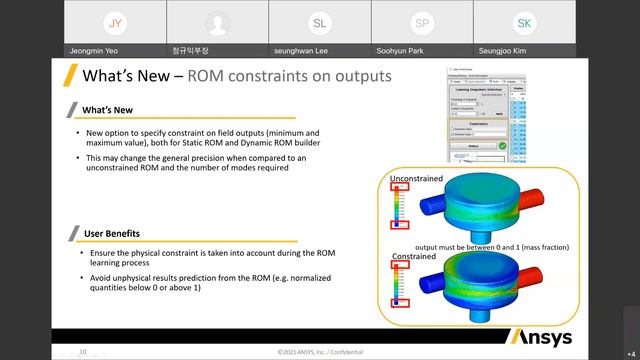Click the "Unconstrained" label

click(416, 178)
